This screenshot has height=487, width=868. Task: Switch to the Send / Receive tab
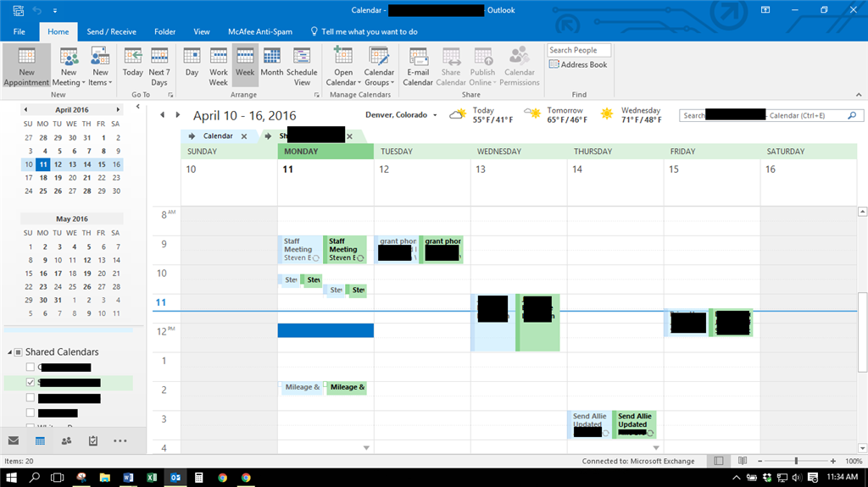[111, 31]
